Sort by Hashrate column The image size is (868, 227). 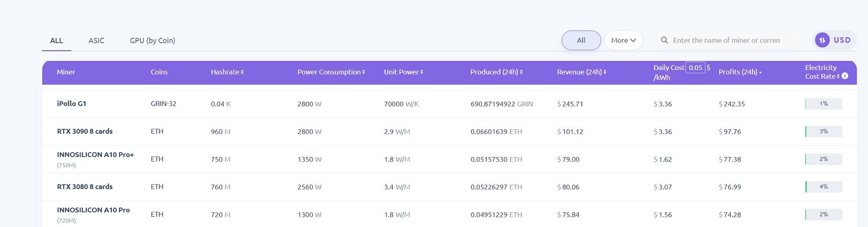click(x=227, y=72)
